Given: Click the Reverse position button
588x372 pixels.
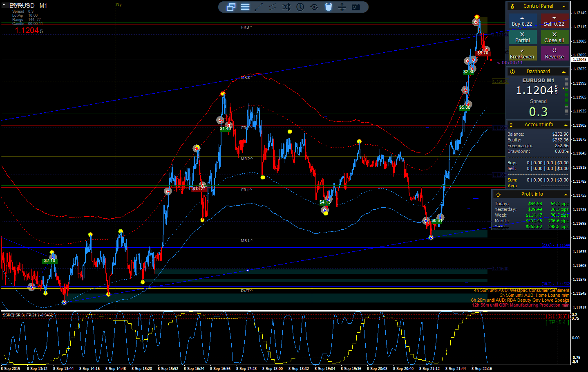Looking at the screenshot, I should (554, 54).
